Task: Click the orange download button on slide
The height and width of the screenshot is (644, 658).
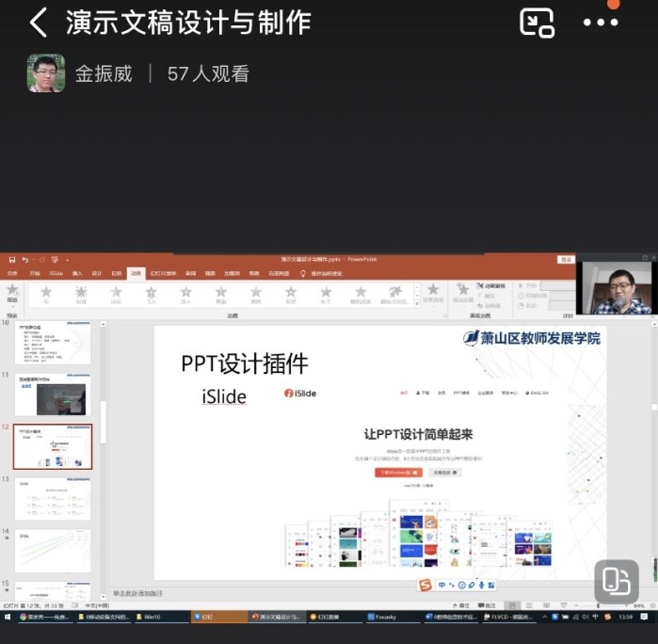Action: coord(398,473)
